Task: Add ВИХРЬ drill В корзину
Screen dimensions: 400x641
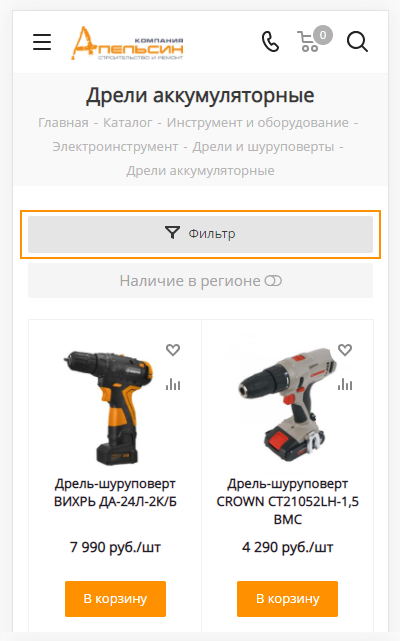Action: (x=115, y=598)
